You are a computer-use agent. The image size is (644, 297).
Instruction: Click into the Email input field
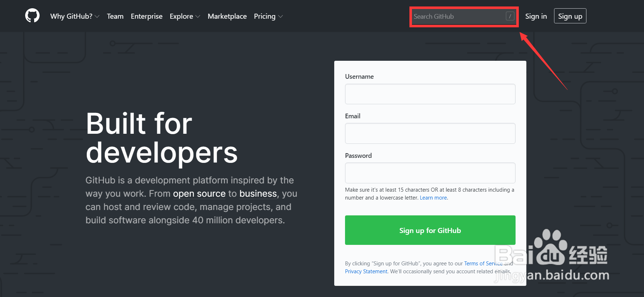430,133
